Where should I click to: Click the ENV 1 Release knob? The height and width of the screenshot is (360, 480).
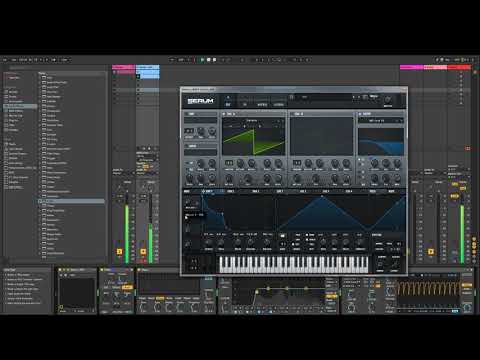pyautogui.click(x=267, y=243)
